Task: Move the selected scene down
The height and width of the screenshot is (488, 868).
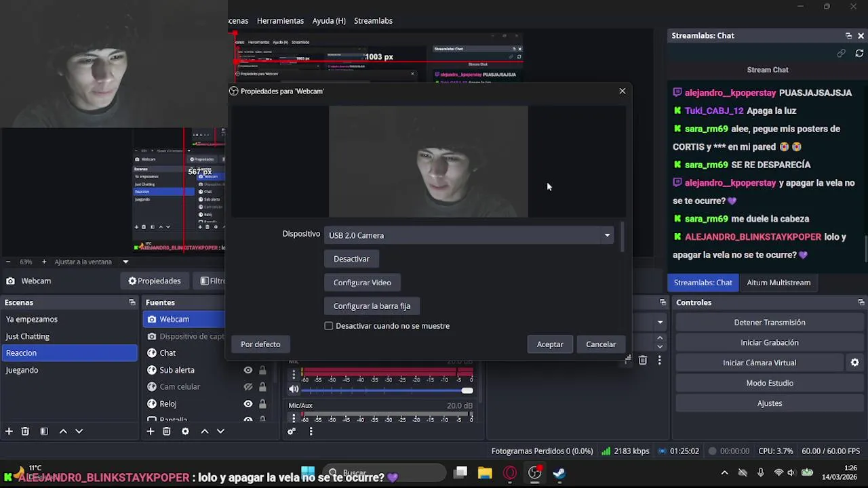Action: point(79,431)
